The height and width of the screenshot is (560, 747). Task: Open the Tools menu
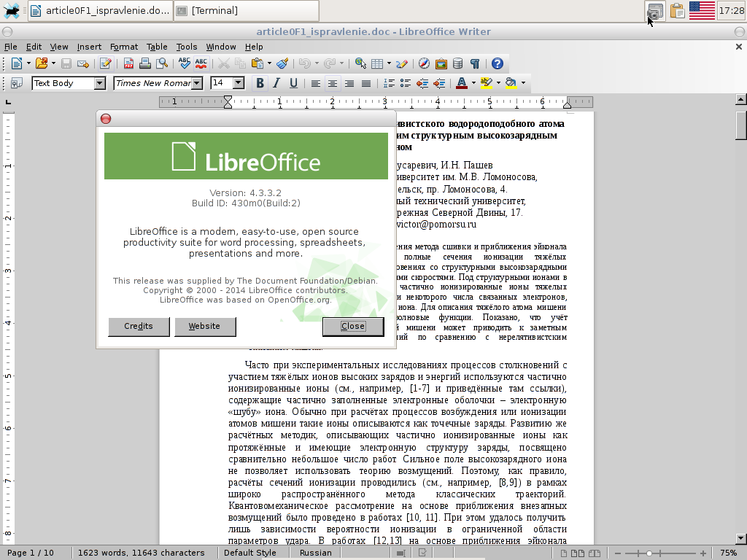coord(186,47)
